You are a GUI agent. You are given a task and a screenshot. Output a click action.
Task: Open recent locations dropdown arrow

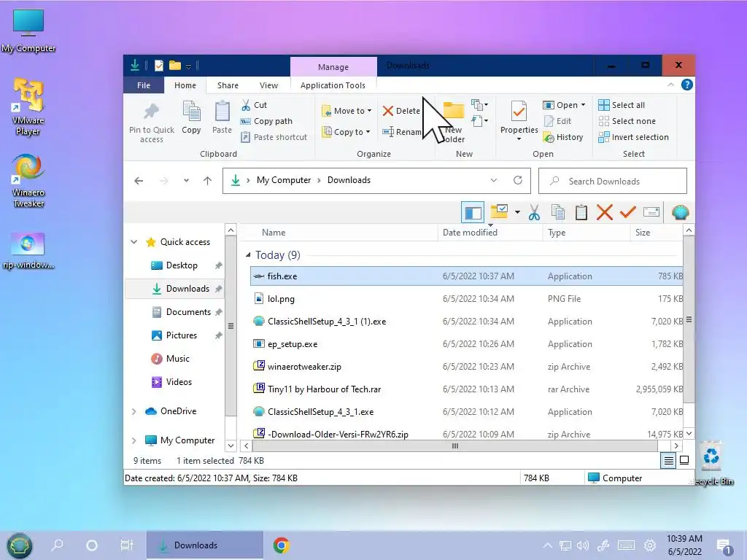[186, 181]
